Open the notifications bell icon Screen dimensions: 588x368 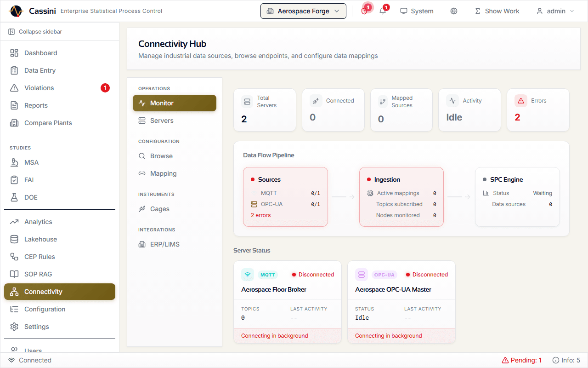(383, 11)
